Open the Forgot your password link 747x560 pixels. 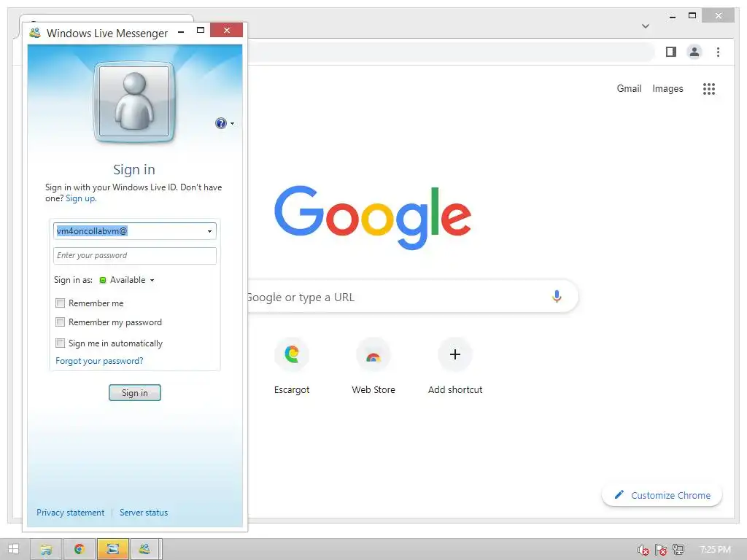(99, 361)
